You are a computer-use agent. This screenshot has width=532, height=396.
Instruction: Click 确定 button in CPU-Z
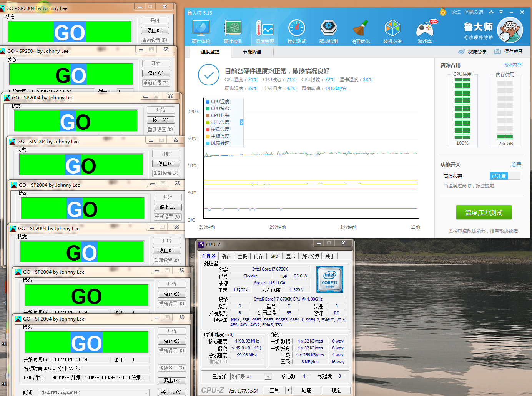[336, 390]
